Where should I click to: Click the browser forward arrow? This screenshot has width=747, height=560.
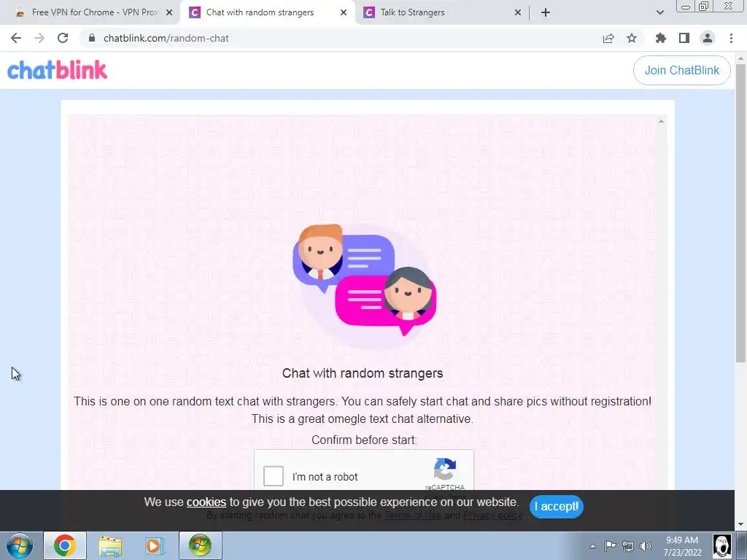(39, 38)
